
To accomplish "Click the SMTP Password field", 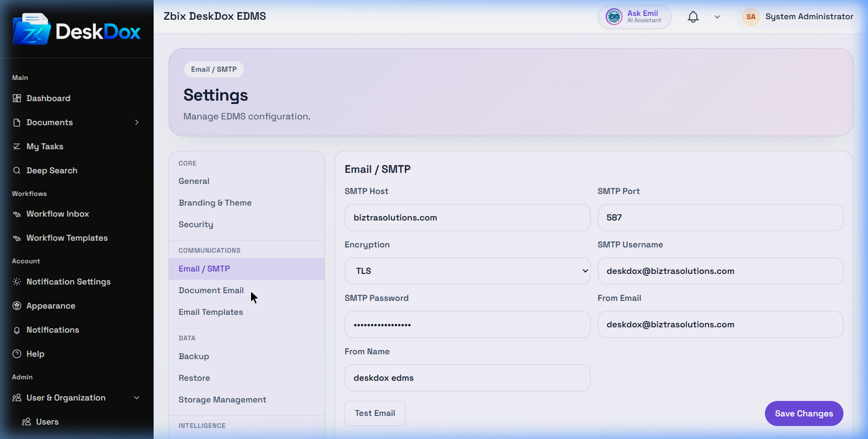I will point(467,324).
